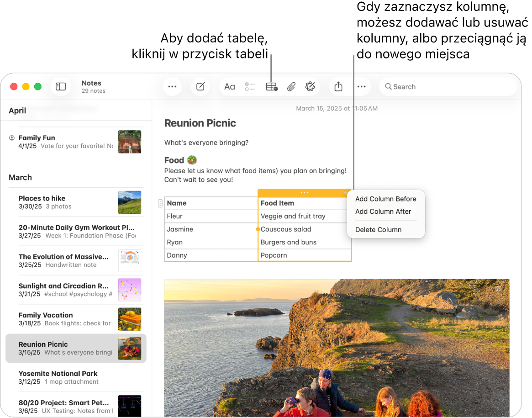The image size is (532, 418).
Task: Open the paperclip attachment menu
Action: [x=291, y=87]
